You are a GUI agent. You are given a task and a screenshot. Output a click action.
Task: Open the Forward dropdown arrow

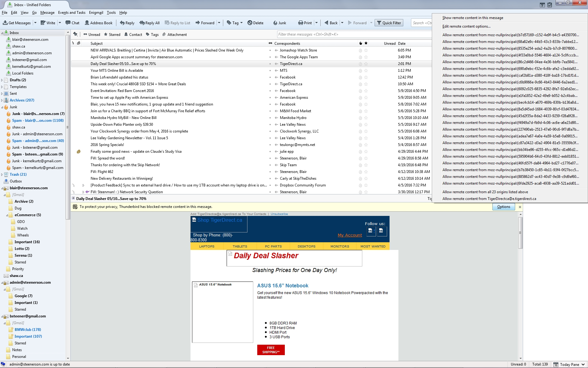(x=219, y=23)
